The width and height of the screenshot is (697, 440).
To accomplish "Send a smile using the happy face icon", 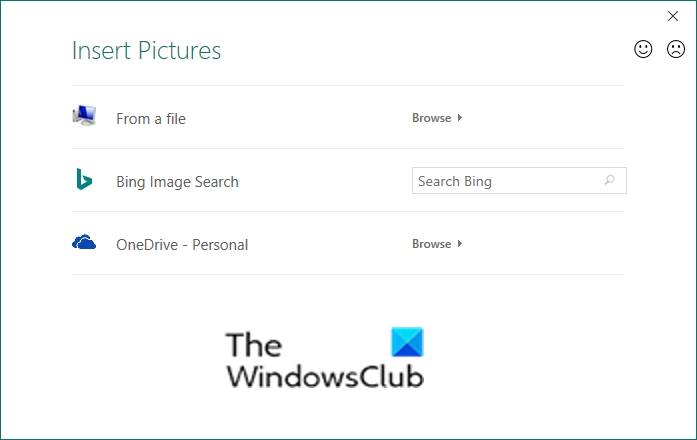I will (644, 49).
